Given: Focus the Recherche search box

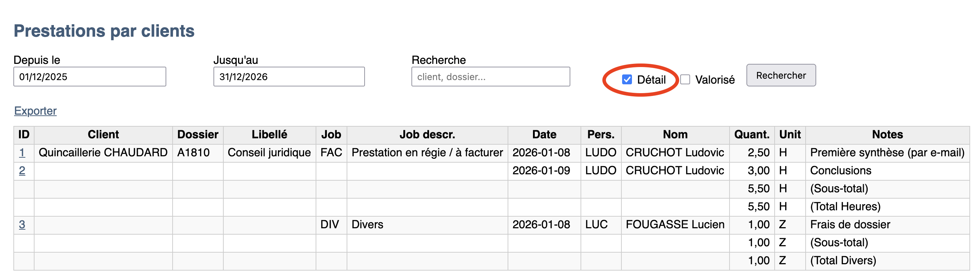Looking at the screenshot, I should 490,77.
